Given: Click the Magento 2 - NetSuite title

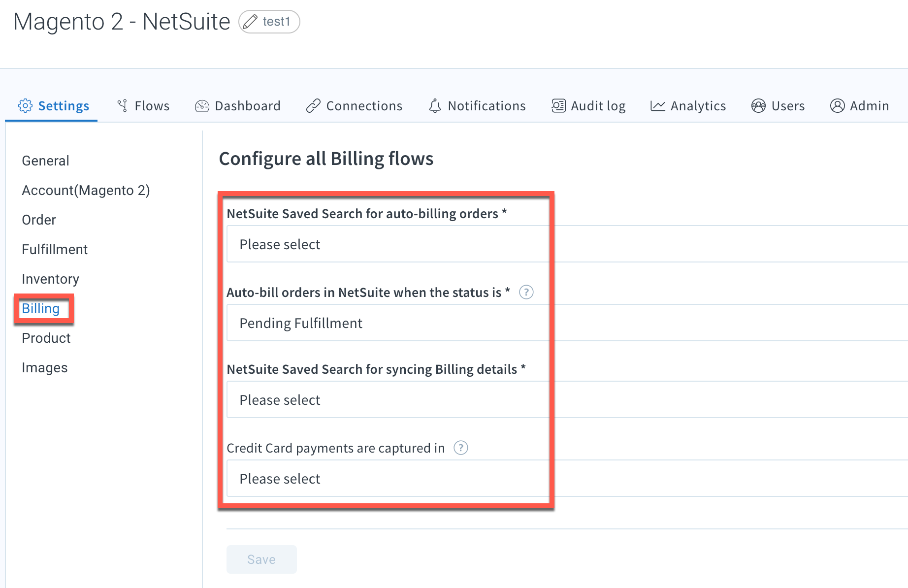Looking at the screenshot, I should pyautogui.click(x=122, y=22).
